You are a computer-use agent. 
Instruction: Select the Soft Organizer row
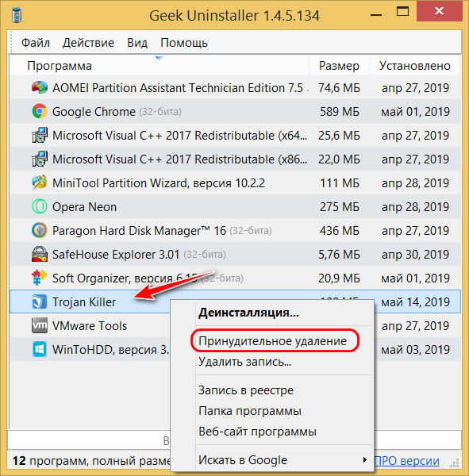pyautogui.click(x=235, y=278)
